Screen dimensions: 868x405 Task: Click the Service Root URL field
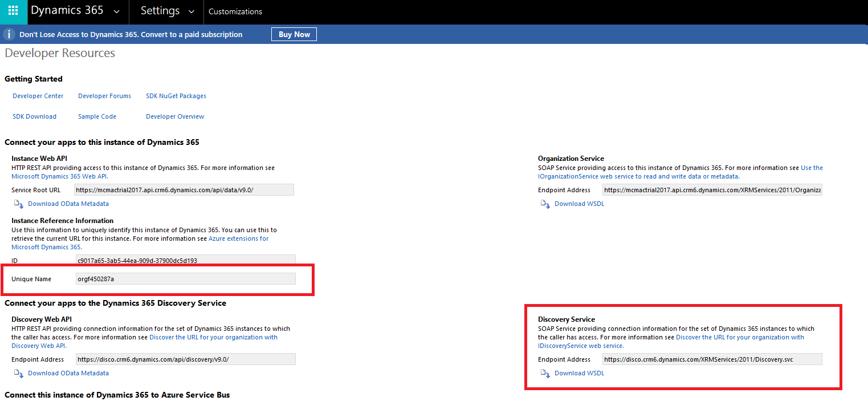click(184, 190)
